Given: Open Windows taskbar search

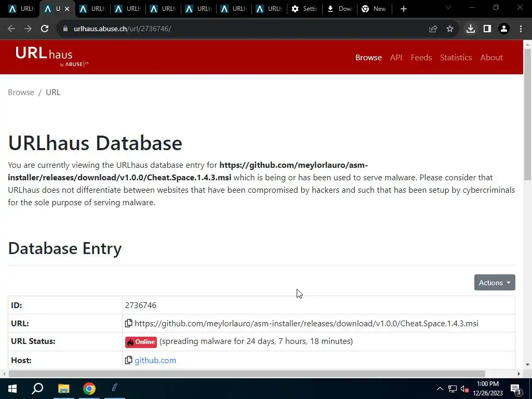Looking at the screenshot, I should coord(37,389).
